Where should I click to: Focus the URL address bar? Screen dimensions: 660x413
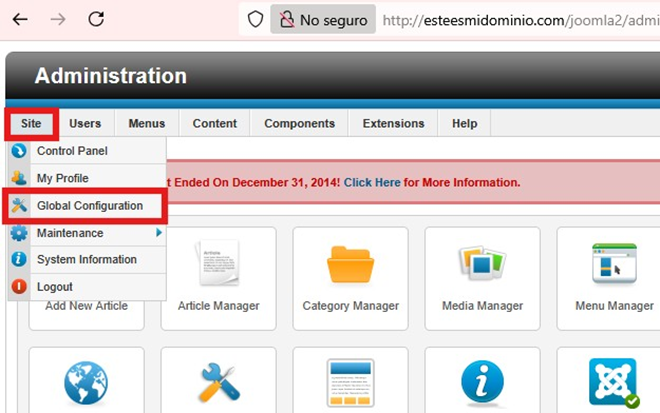point(521,20)
